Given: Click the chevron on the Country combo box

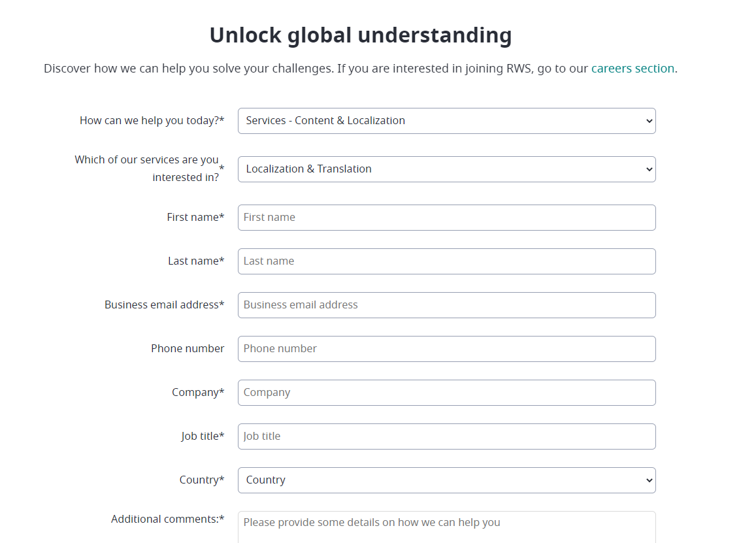Looking at the screenshot, I should [648, 480].
